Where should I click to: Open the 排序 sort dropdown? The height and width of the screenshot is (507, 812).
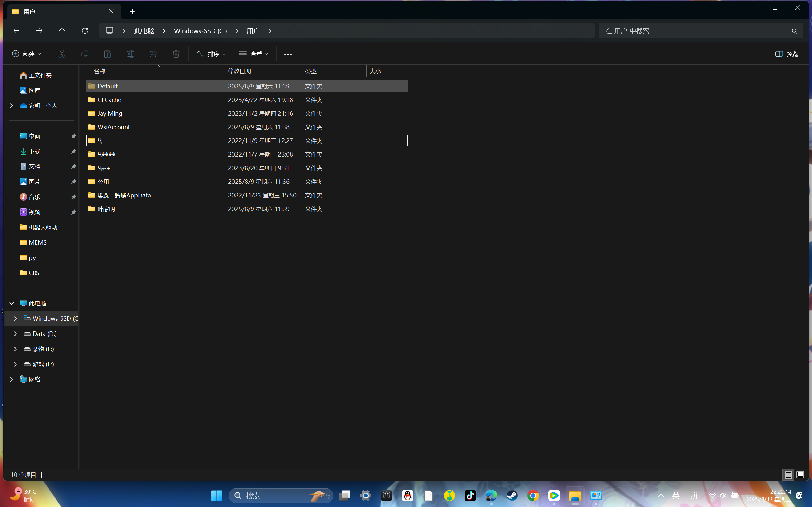[x=211, y=54]
